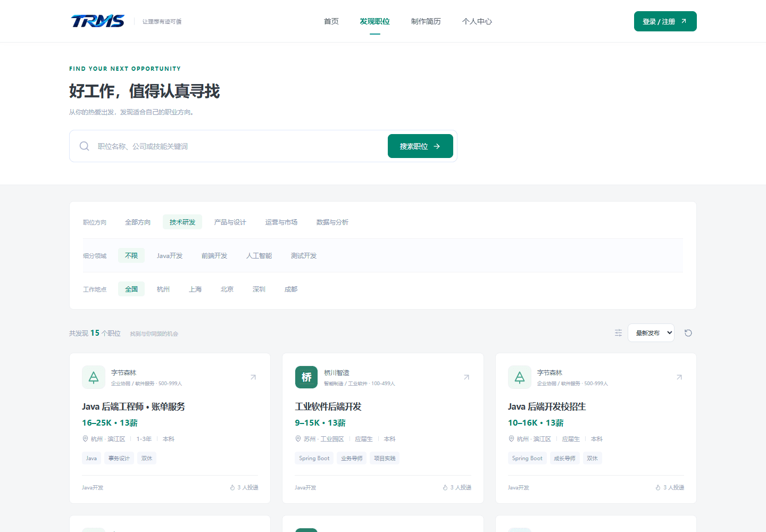Click 共发现 15 个职位 count text
Image resolution: width=766 pixels, height=532 pixels.
(x=95, y=333)
